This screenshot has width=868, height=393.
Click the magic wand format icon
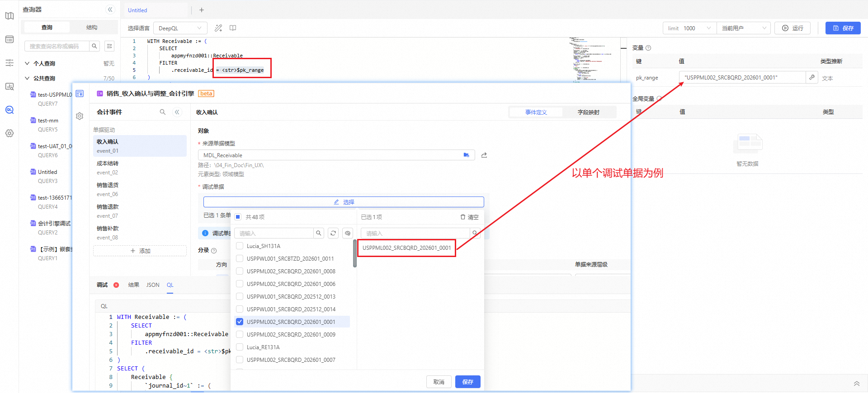click(x=218, y=28)
